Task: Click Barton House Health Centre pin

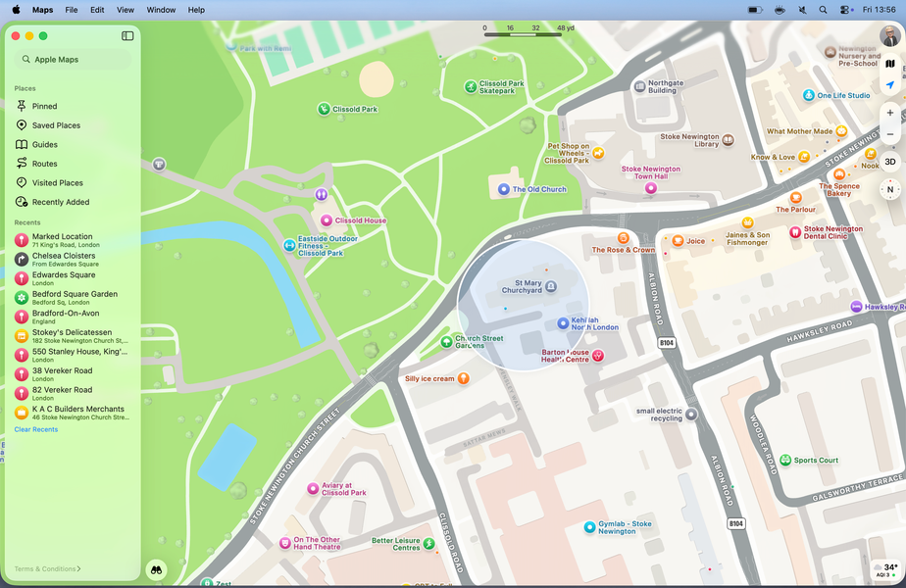Action: [598, 355]
